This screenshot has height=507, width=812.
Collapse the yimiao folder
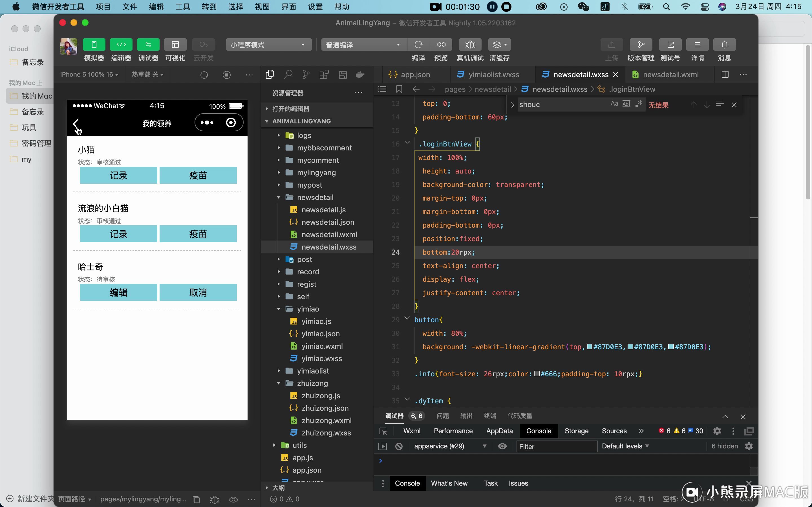coord(307,309)
